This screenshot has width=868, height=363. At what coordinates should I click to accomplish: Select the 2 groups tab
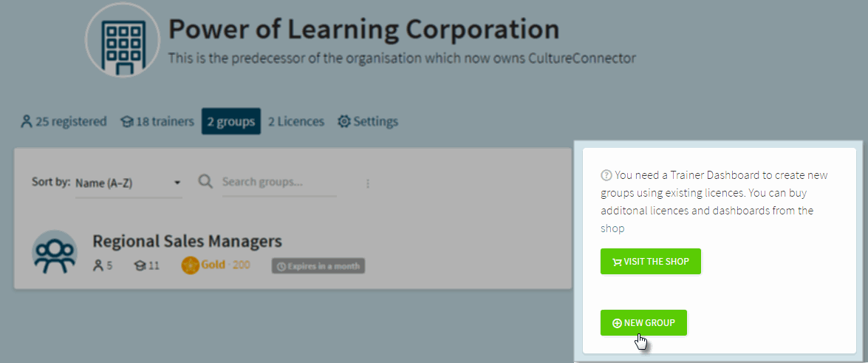point(230,121)
